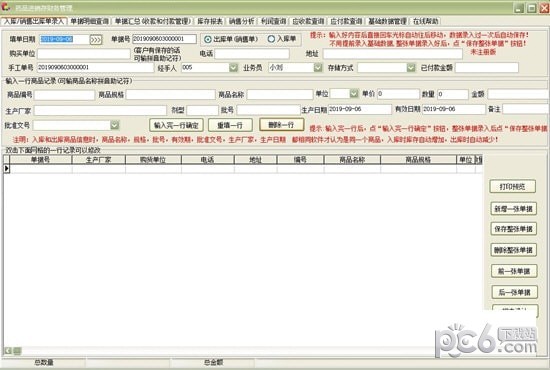
Task: Click the grid row pointer arrow
Action: coord(6,169)
